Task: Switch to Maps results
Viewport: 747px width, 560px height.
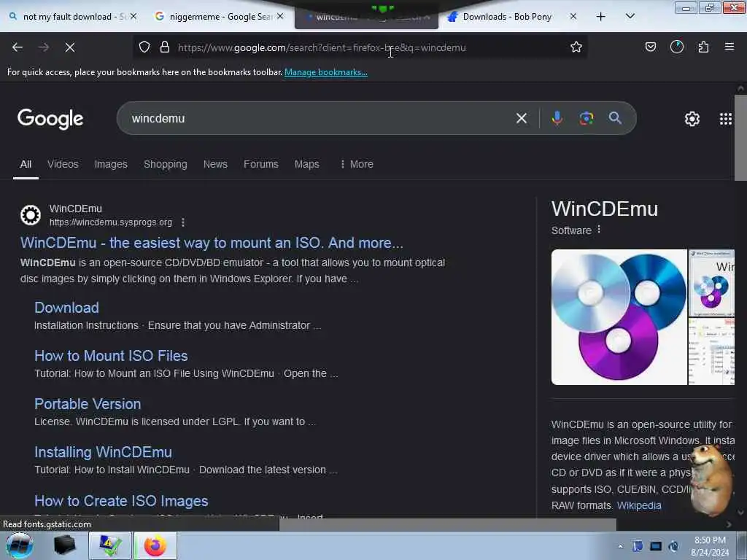Action: (x=307, y=164)
